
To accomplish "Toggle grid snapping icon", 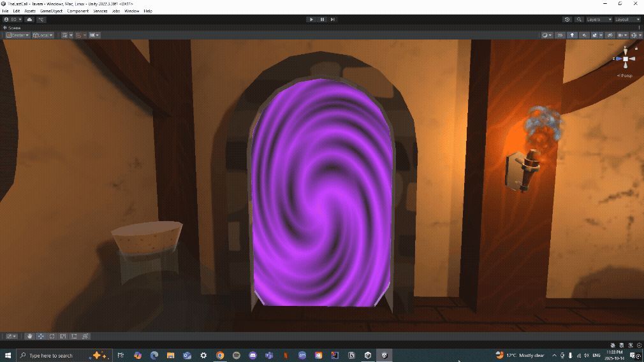I will (79, 35).
